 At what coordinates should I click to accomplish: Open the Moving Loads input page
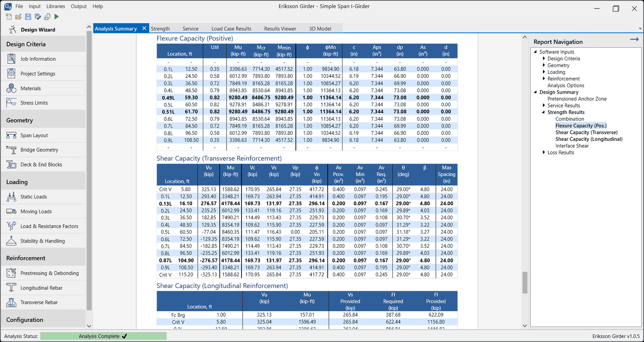coord(36,212)
